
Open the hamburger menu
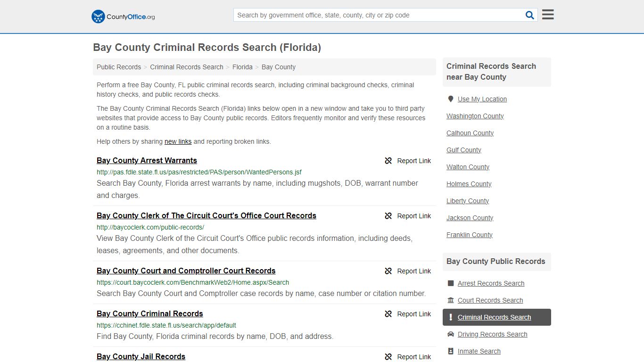tap(548, 15)
